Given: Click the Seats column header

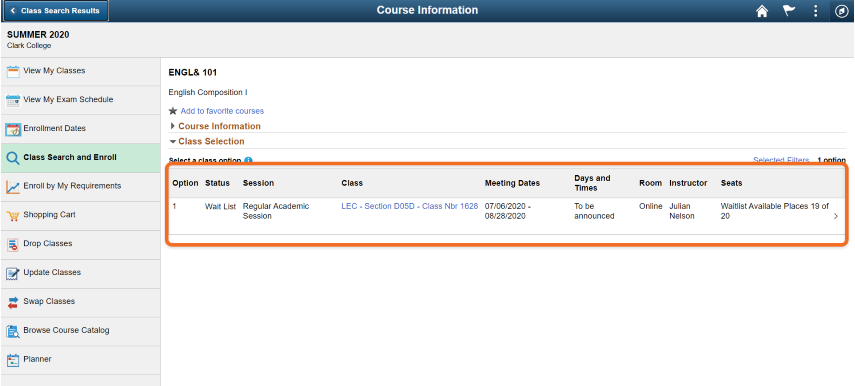Looking at the screenshot, I should click(731, 183).
